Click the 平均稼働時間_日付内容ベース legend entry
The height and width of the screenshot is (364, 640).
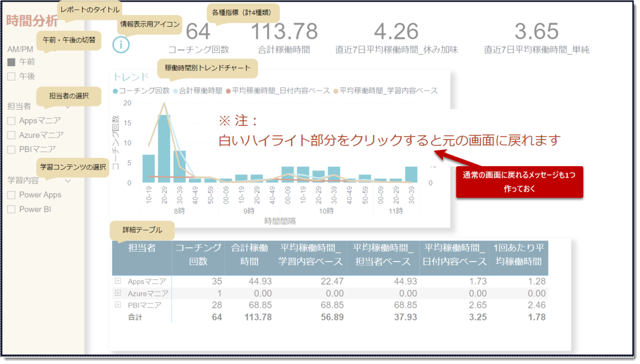point(278,91)
